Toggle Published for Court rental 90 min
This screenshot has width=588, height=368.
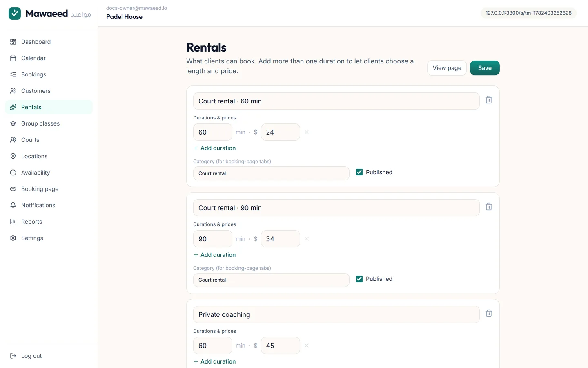359,279
